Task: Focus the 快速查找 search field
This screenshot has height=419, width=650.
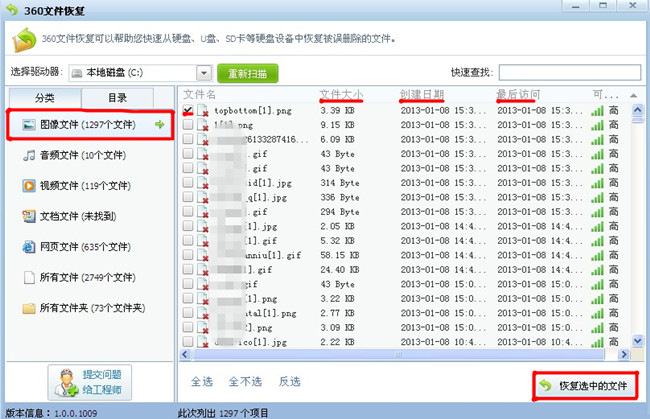Action: point(570,73)
